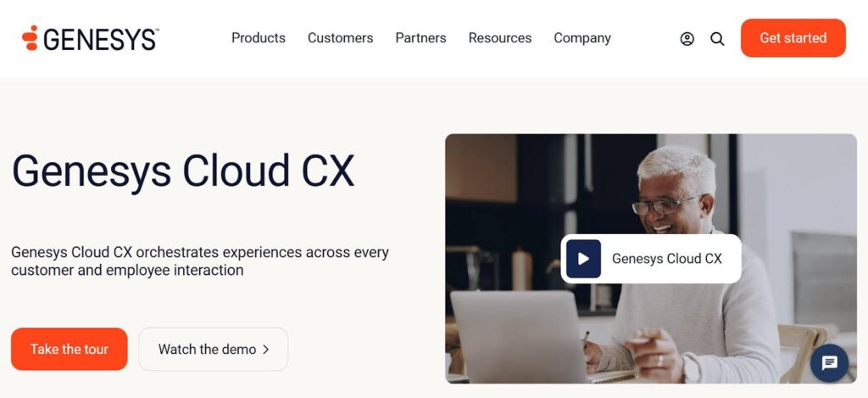Expand the Company navigation menu
The image size is (868, 398).
(x=582, y=37)
